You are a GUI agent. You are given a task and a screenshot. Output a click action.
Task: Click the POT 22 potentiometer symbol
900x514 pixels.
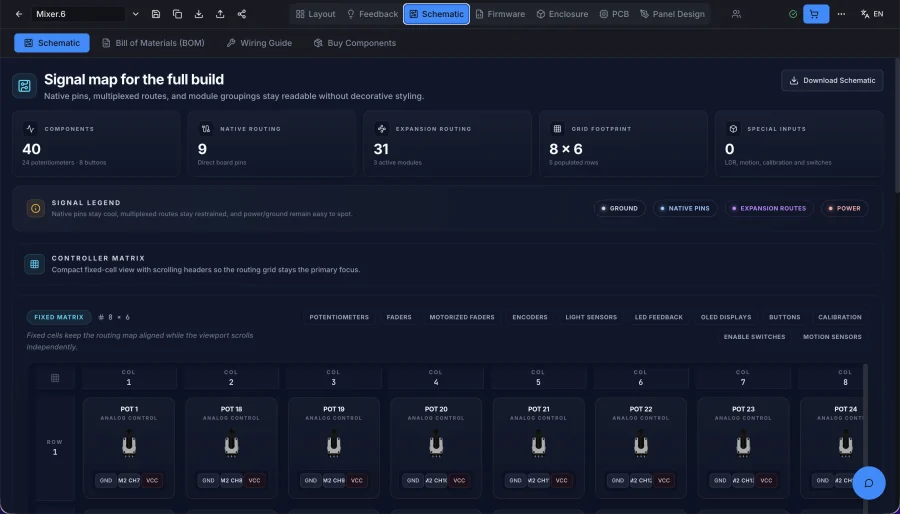point(641,445)
